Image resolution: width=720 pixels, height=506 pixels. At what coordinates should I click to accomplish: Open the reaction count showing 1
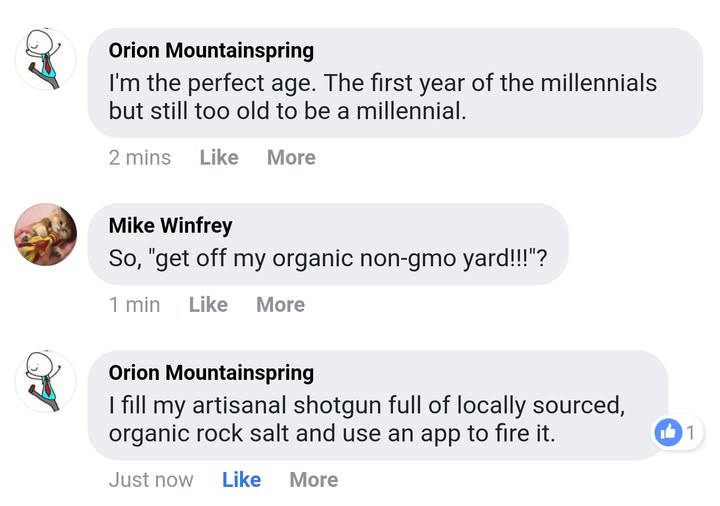tap(690, 432)
